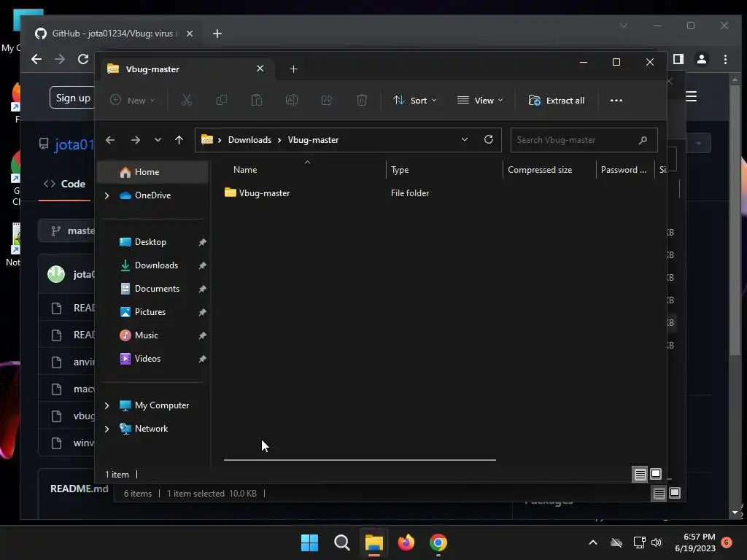Go back in the Chrome browser

coord(36,59)
